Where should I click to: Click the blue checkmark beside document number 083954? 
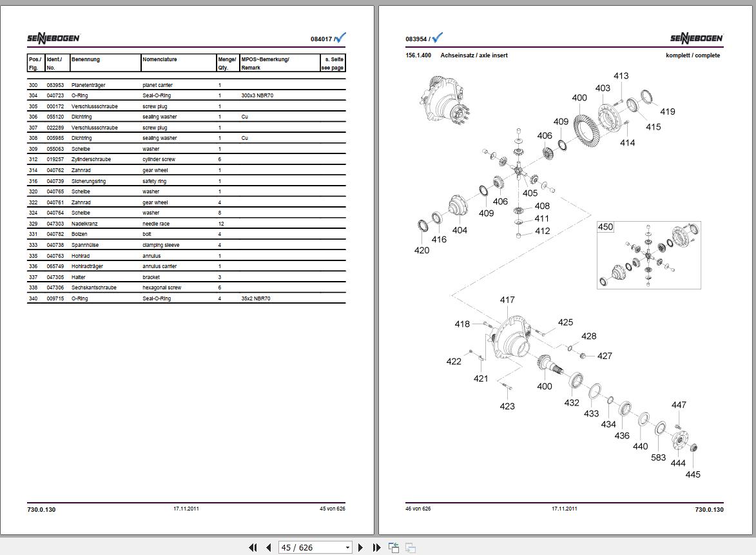pos(438,37)
